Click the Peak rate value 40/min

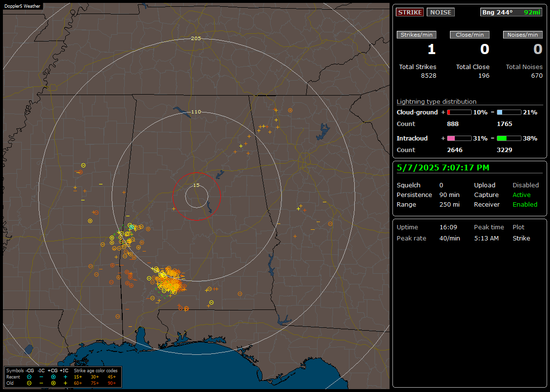point(449,238)
